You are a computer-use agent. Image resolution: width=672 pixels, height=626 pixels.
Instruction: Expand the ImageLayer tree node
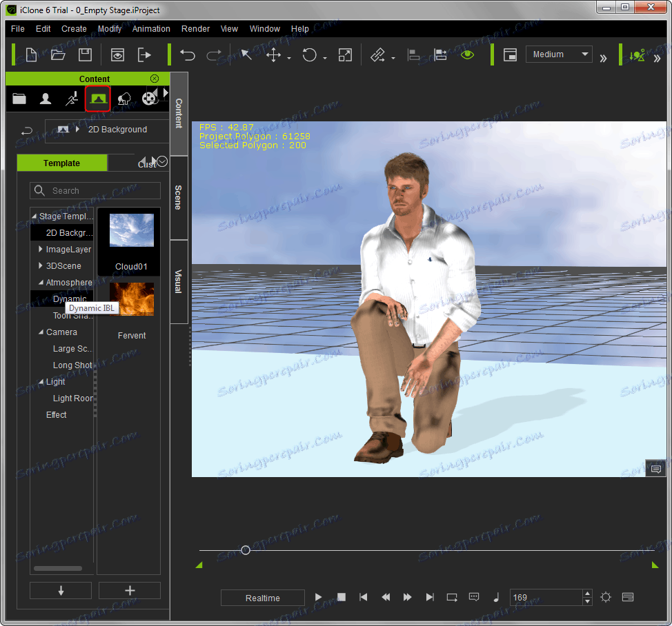[41, 249]
